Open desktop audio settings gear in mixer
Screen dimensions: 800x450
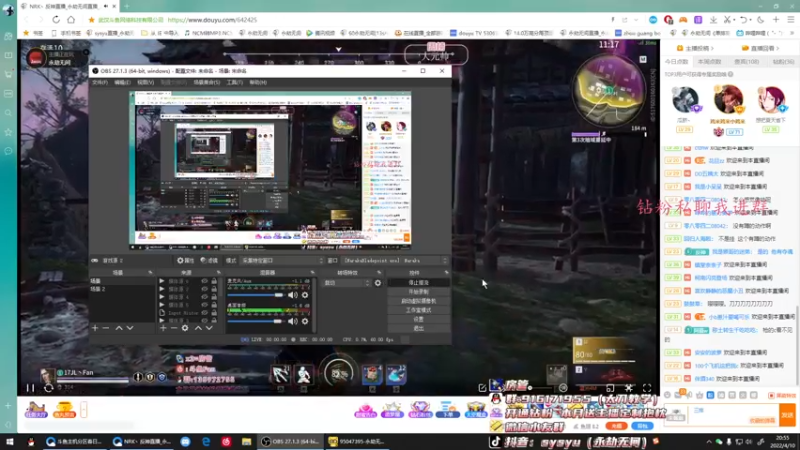point(305,321)
